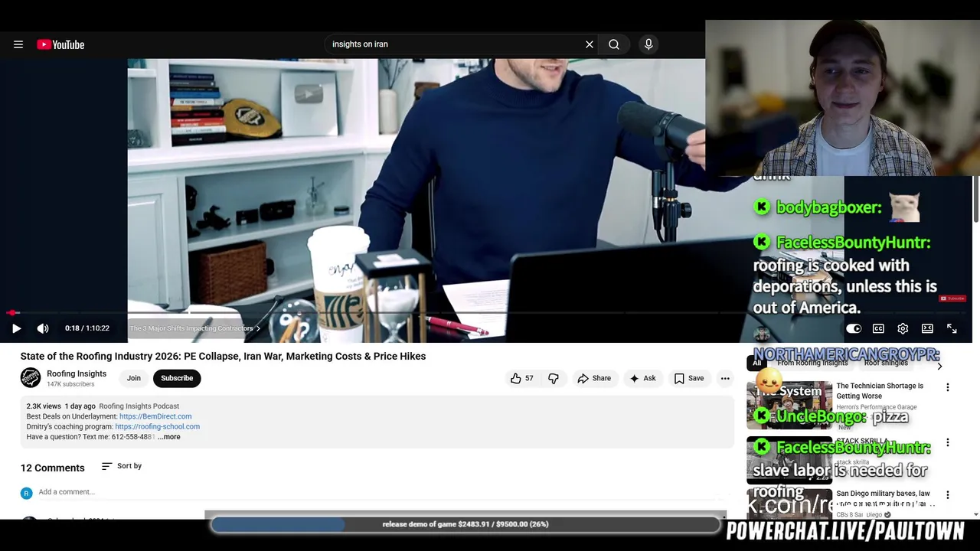Open chapter 'The 3 Major Shifts Impacting Contractors'
980x551 pixels.
click(x=194, y=328)
